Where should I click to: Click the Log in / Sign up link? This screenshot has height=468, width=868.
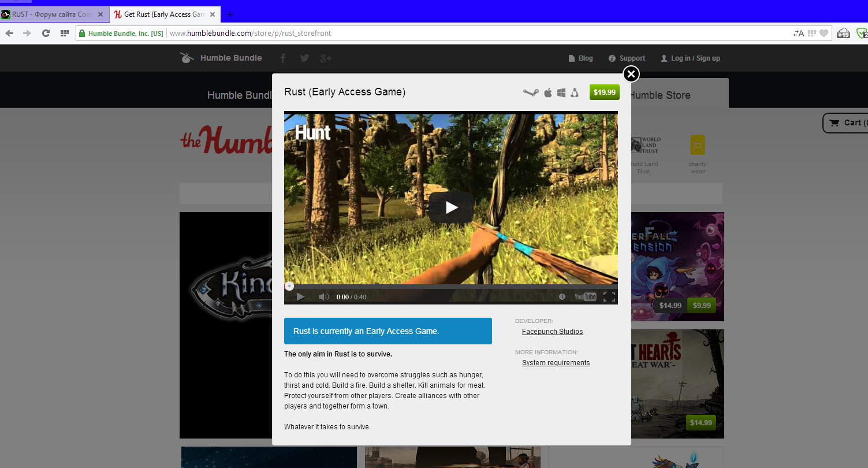(690, 58)
